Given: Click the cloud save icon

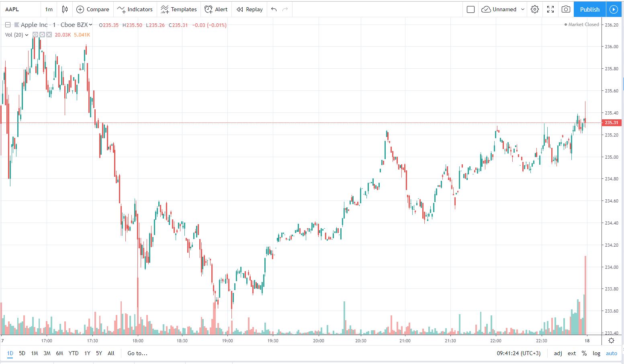Looking at the screenshot, I should point(486,9).
